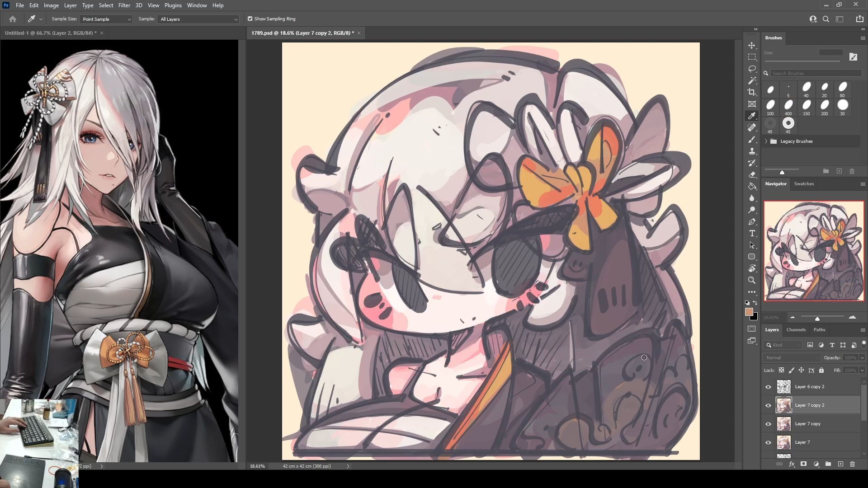
Task: Toggle Layer 7 eye icon
Action: tap(768, 442)
